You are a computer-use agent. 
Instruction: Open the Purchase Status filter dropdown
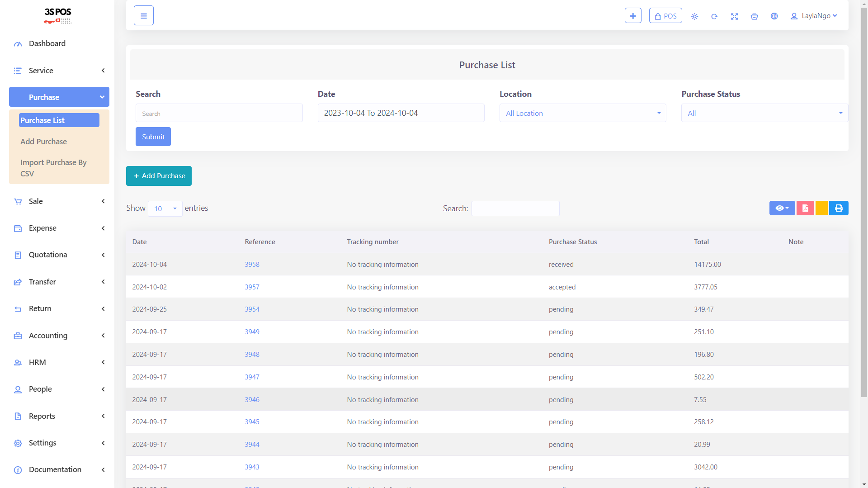(x=764, y=113)
